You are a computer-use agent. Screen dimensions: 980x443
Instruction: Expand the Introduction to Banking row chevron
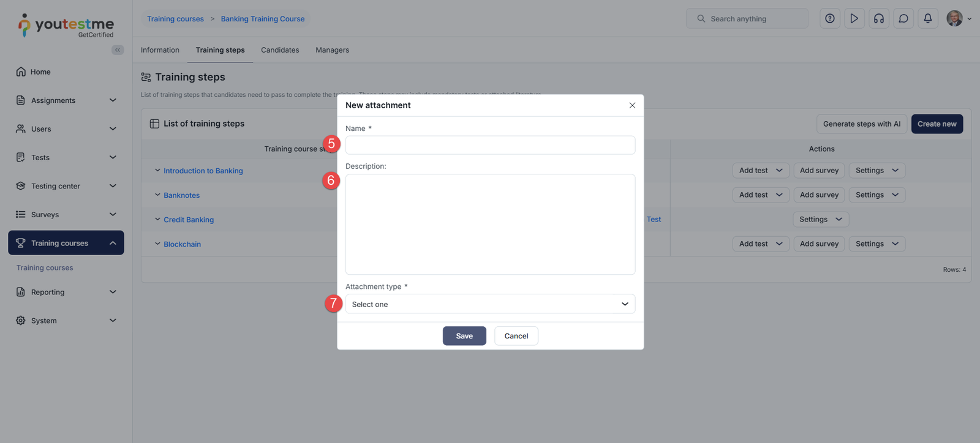(x=157, y=170)
